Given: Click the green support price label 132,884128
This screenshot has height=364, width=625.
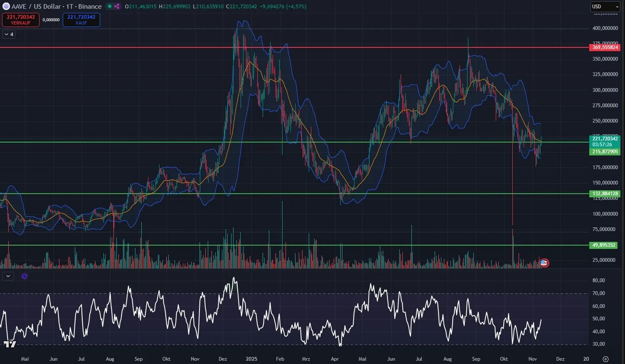Looking at the screenshot, I should coord(604,193).
